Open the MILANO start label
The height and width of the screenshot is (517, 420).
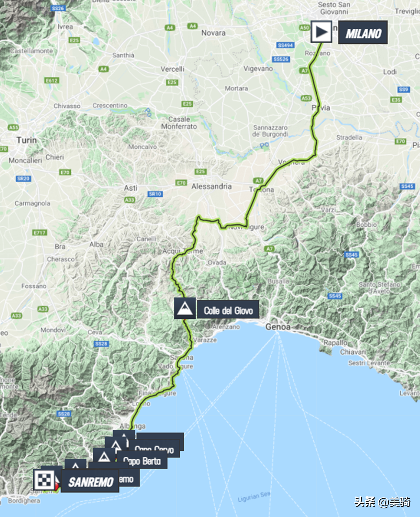point(363,33)
